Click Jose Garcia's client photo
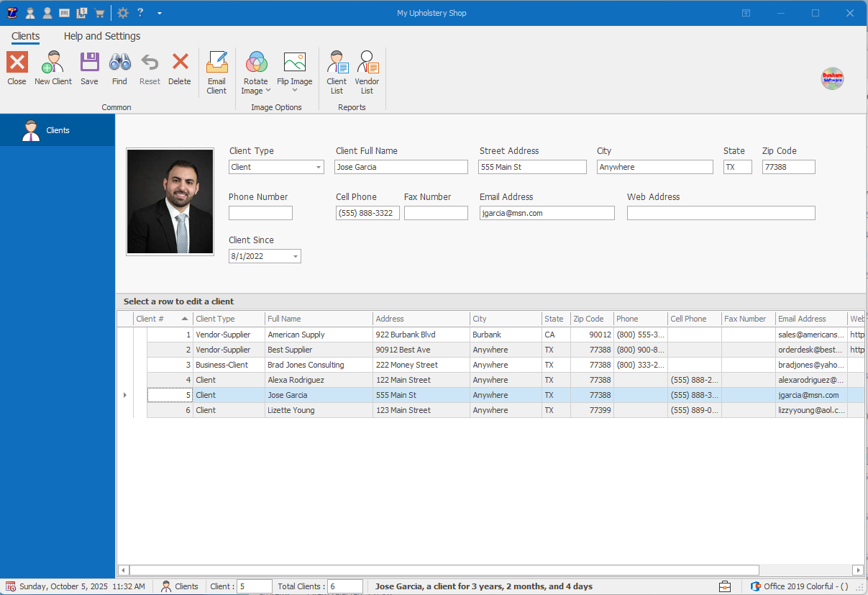 click(x=170, y=201)
